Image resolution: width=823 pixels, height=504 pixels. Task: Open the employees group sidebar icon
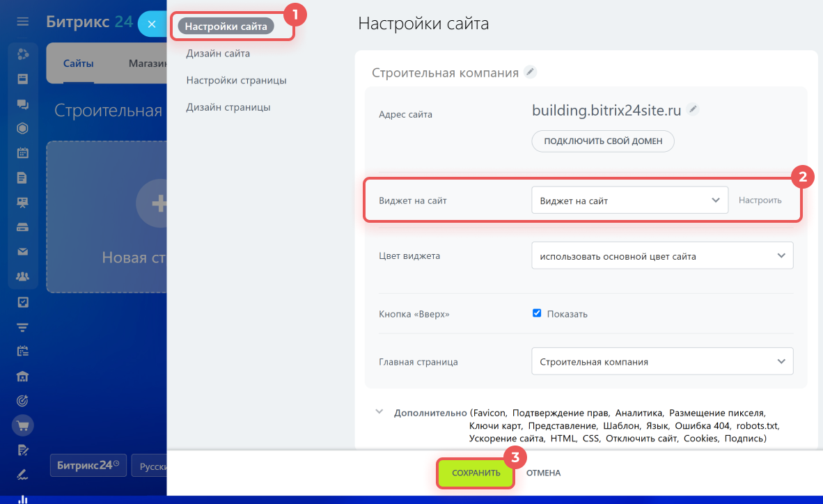pyautogui.click(x=23, y=277)
